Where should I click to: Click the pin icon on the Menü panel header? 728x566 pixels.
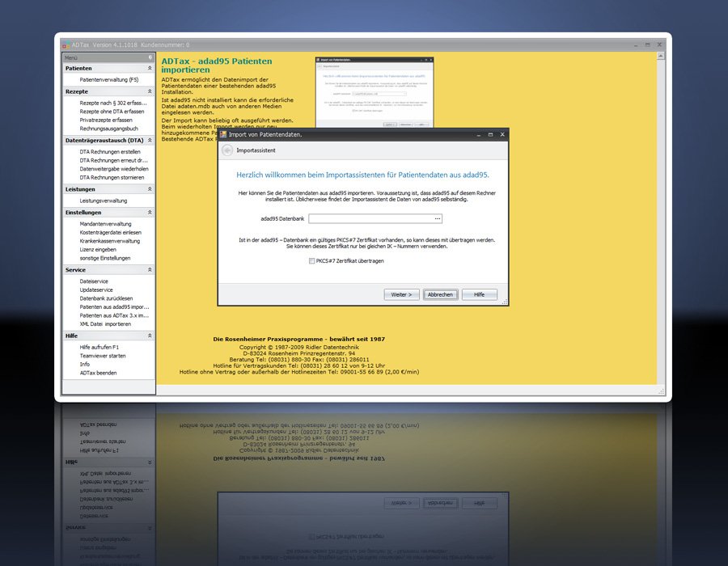point(150,57)
